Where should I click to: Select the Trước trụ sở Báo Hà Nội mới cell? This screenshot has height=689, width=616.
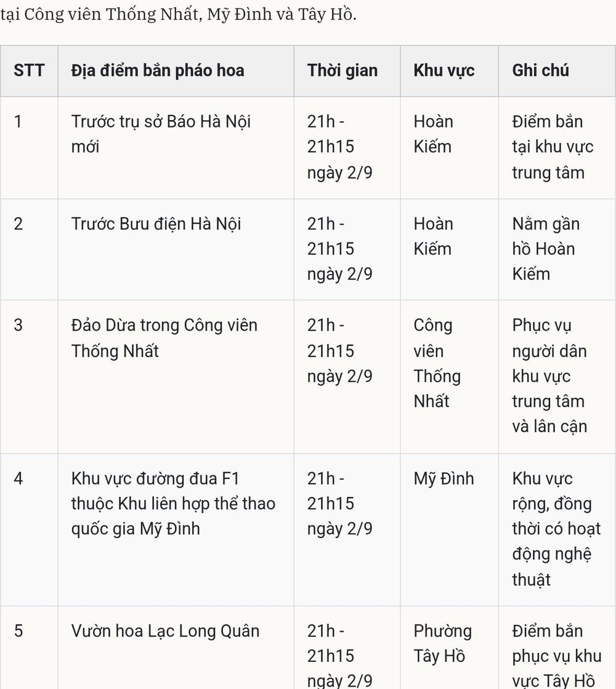pos(176,148)
